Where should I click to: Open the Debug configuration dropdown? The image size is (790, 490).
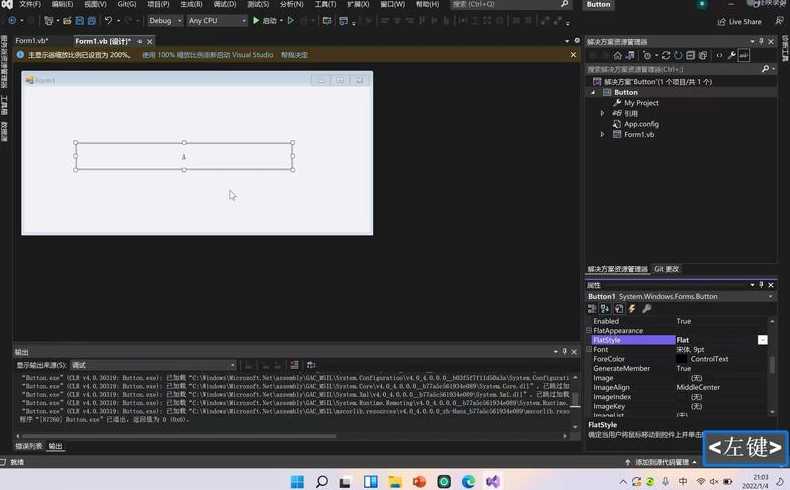[165, 21]
